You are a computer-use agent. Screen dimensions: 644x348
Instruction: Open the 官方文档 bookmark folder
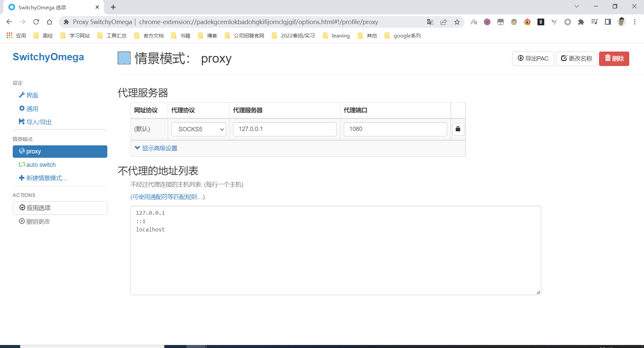point(149,36)
